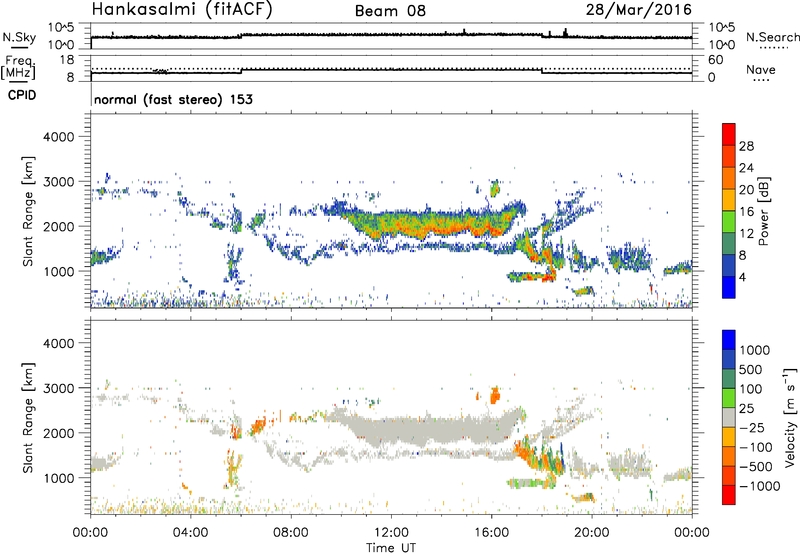The height and width of the screenshot is (554, 800).
Task: Click 'normal (fast stereo) 153' text
Action: coord(173,99)
